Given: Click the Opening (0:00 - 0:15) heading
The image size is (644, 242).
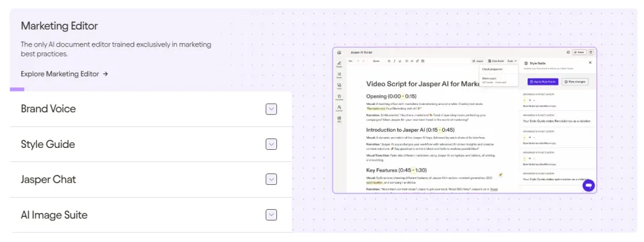Looking at the screenshot, I should click(391, 96).
